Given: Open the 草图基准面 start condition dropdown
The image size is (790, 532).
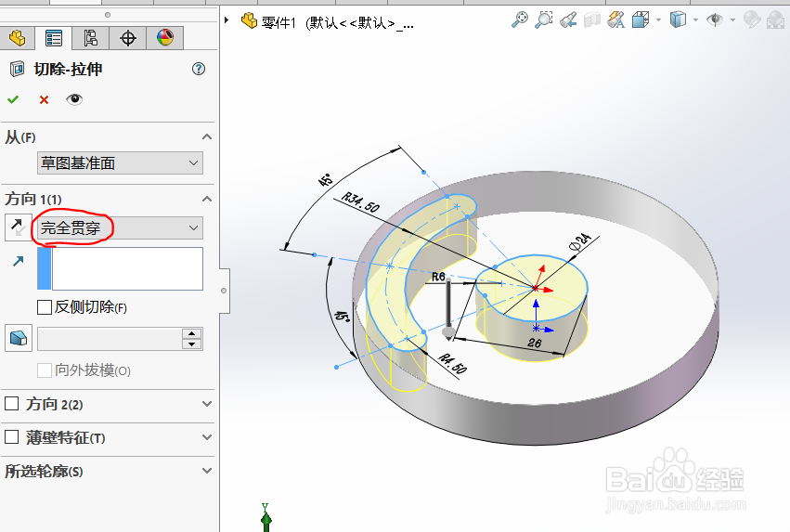Looking at the screenshot, I should pyautogui.click(x=120, y=163).
